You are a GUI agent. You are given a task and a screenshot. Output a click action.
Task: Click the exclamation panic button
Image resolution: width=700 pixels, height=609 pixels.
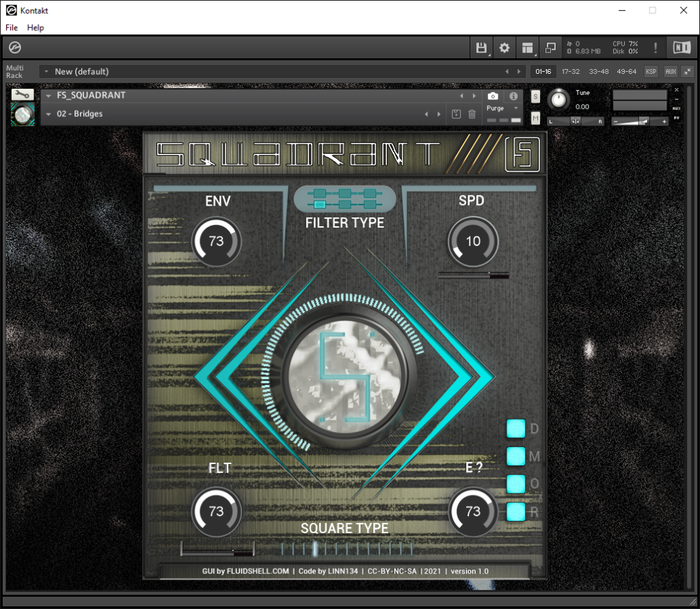coord(655,48)
